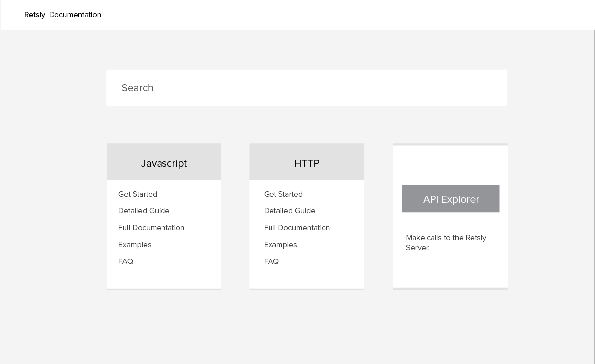Select the HTTP section header
Image resolution: width=595 pixels, height=364 pixels.
307,163
